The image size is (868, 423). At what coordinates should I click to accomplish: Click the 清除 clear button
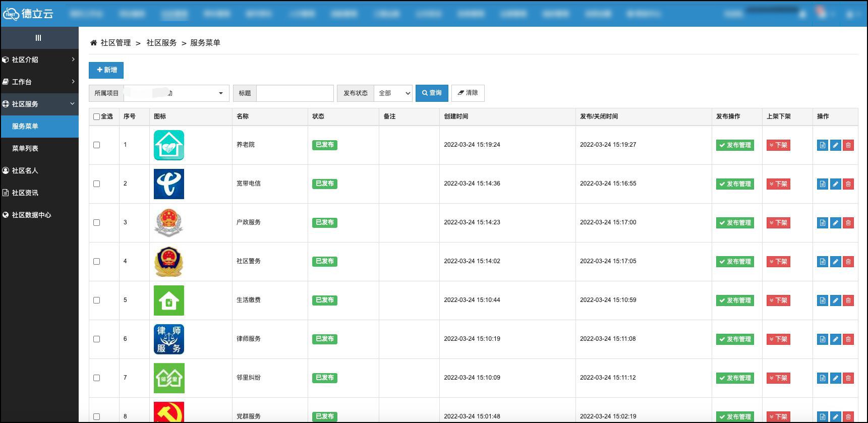pyautogui.click(x=468, y=93)
